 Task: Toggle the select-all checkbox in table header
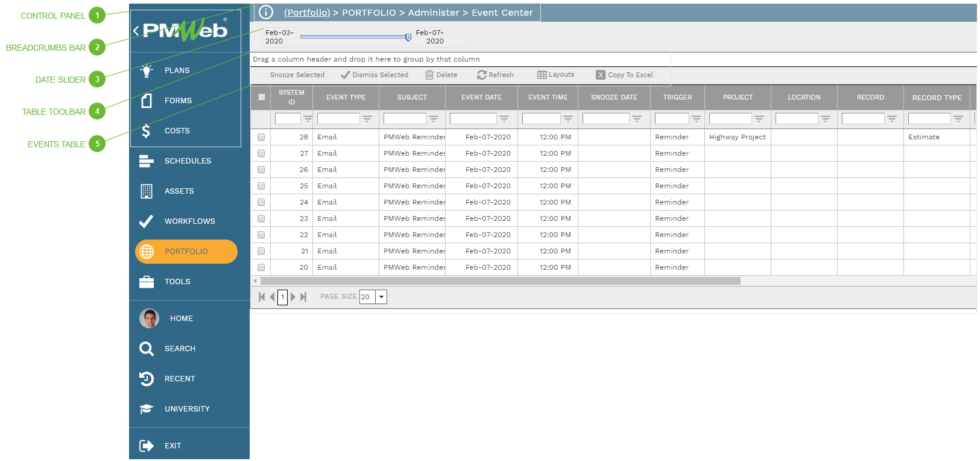click(x=261, y=97)
